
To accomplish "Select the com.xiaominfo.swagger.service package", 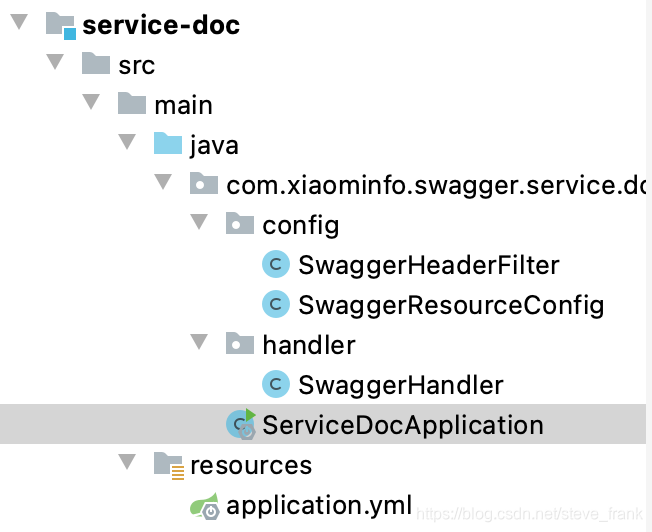I will (x=436, y=185).
